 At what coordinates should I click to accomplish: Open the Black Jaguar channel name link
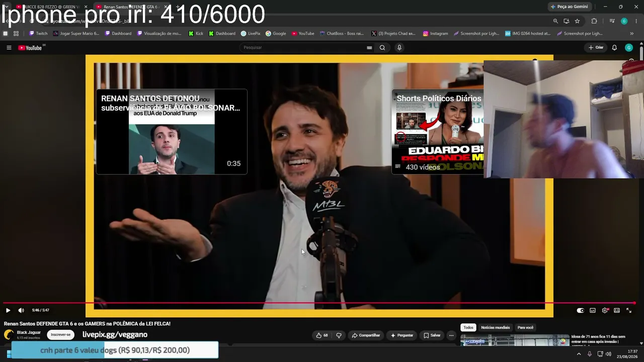tap(29, 332)
